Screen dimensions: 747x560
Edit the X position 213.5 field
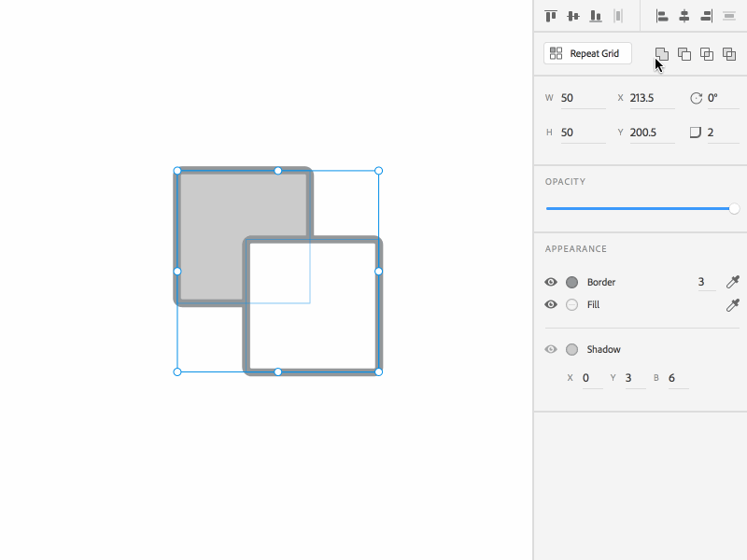652,98
